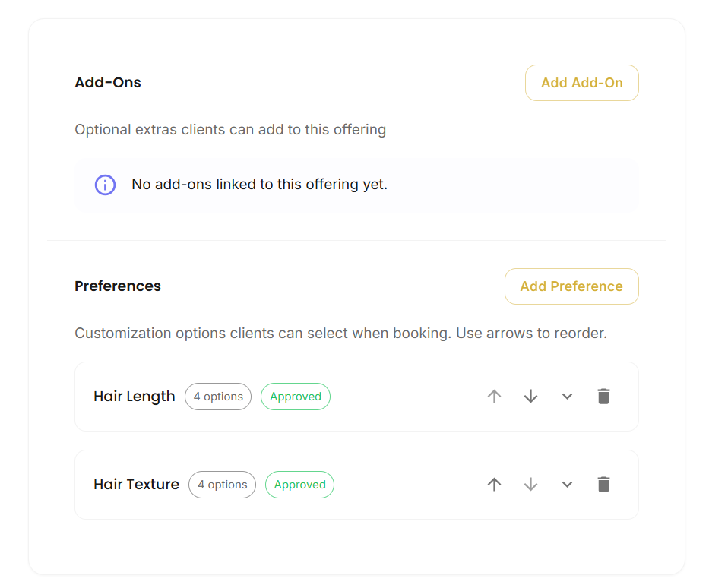Select the Hair Texture row title
Image resolution: width=709 pixels, height=588 pixels.
point(136,485)
